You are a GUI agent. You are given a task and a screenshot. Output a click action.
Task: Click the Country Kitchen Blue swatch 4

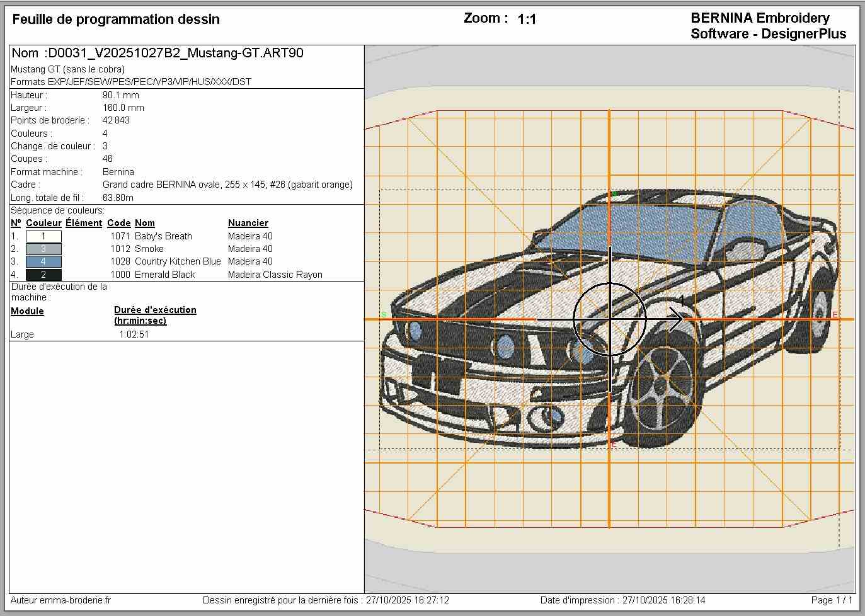(43, 261)
